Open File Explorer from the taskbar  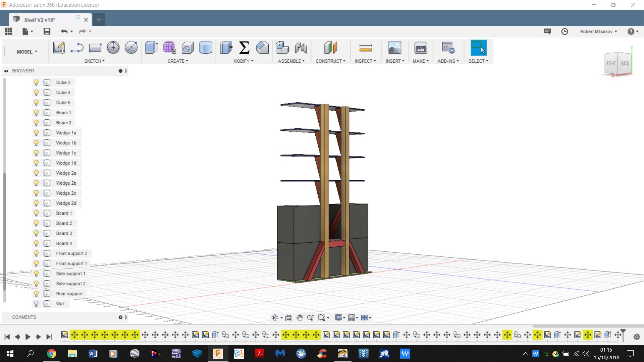72,354
